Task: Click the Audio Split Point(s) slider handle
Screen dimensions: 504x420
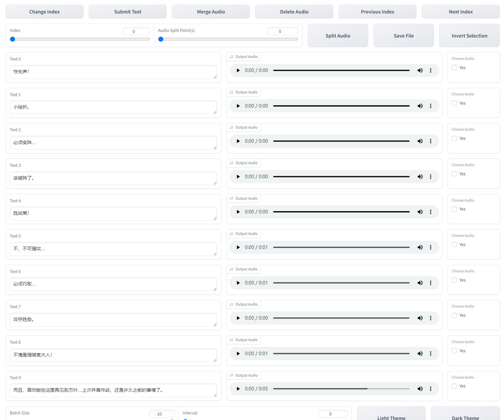Action: [x=161, y=39]
